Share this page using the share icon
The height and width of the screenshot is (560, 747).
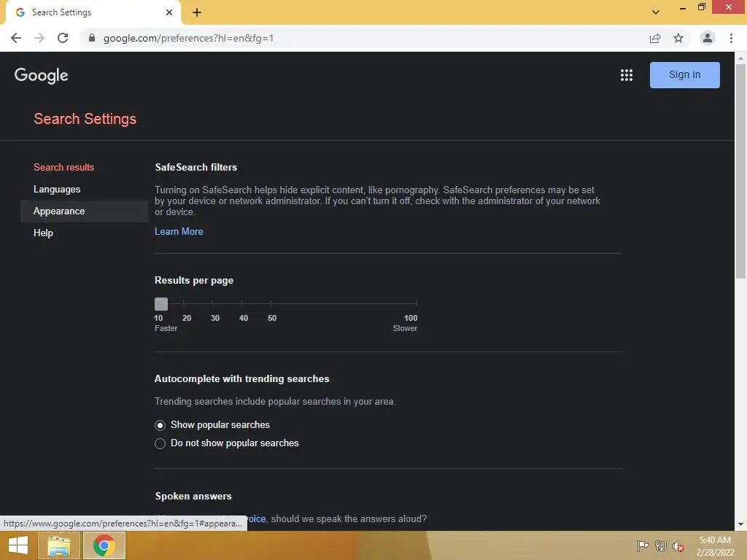point(655,38)
